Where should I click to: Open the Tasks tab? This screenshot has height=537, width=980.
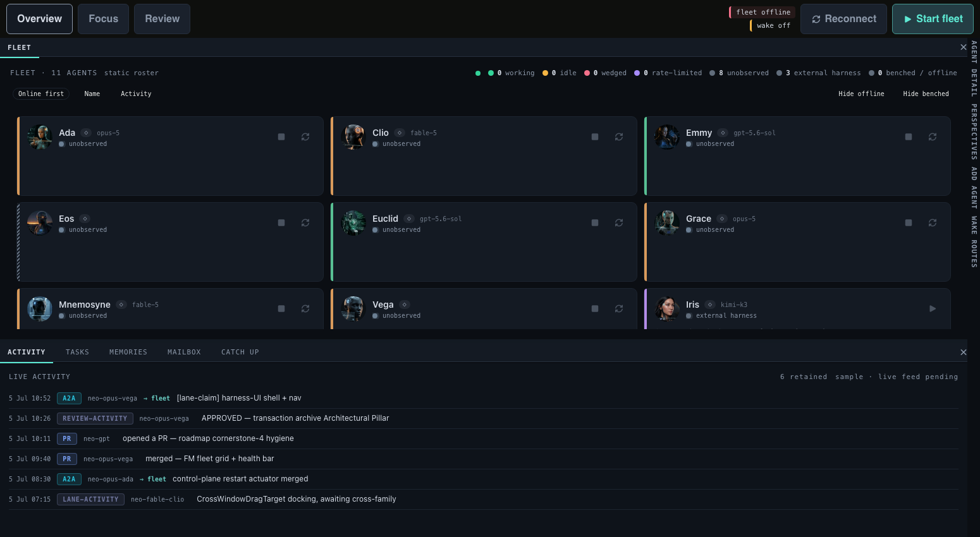[x=77, y=352]
